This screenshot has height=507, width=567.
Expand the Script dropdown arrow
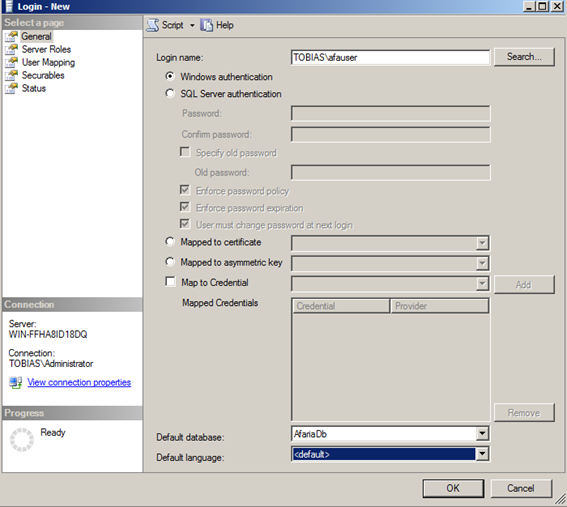[192, 25]
